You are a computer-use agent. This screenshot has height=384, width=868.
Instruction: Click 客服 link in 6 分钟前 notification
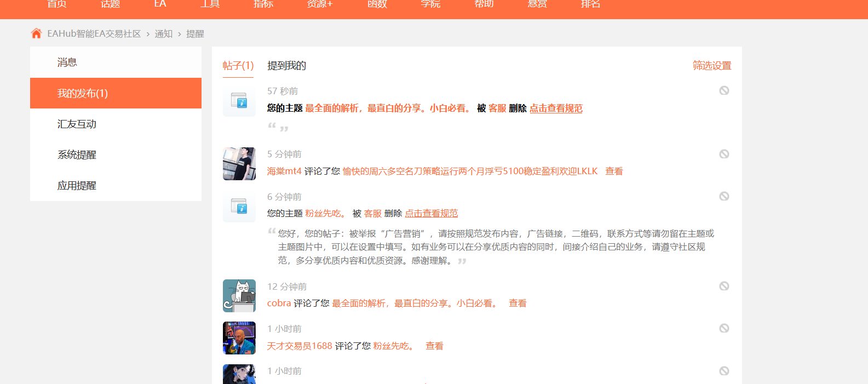(373, 214)
